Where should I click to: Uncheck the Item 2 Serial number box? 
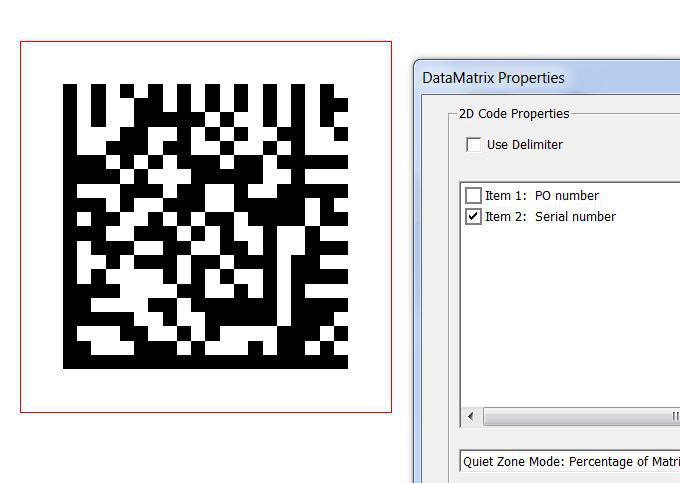pos(473,216)
